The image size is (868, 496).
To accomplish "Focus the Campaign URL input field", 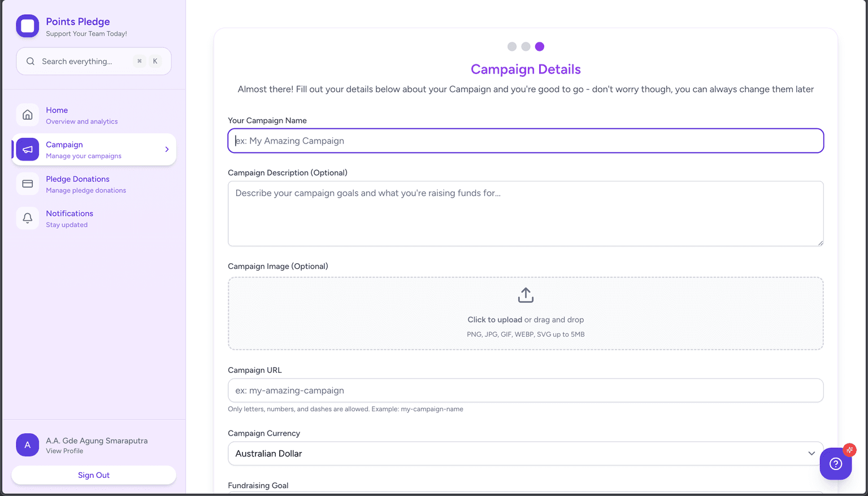I will 526,391.
